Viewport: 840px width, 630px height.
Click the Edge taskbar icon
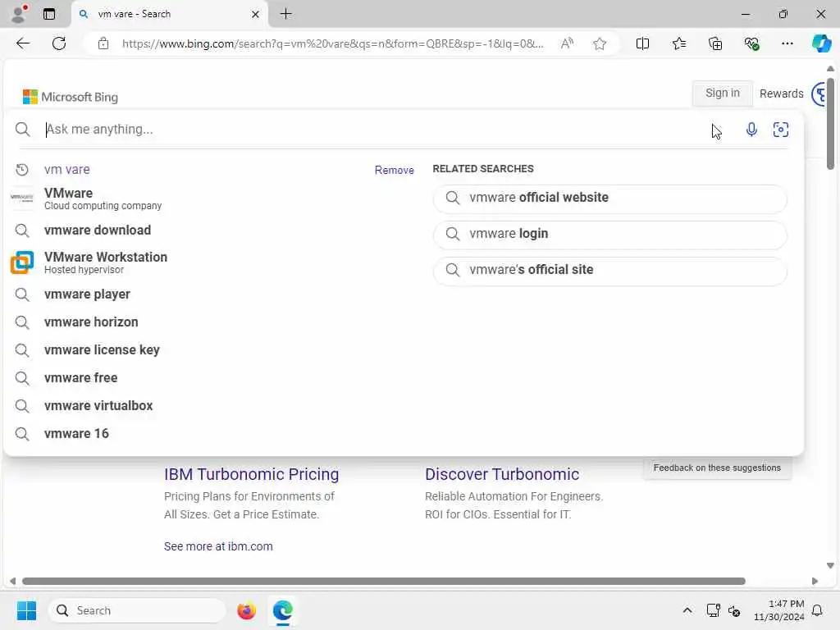pyautogui.click(x=282, y=610)
